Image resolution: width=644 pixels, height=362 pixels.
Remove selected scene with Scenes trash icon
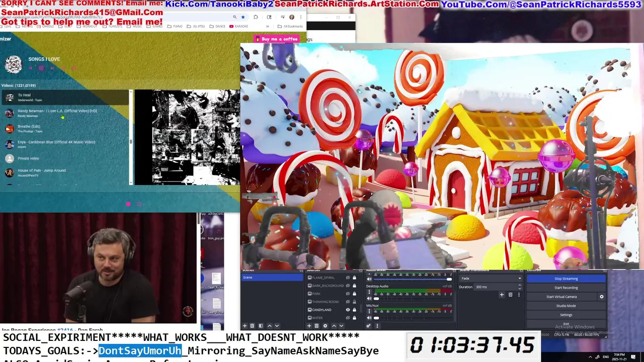tap(253, 326)
